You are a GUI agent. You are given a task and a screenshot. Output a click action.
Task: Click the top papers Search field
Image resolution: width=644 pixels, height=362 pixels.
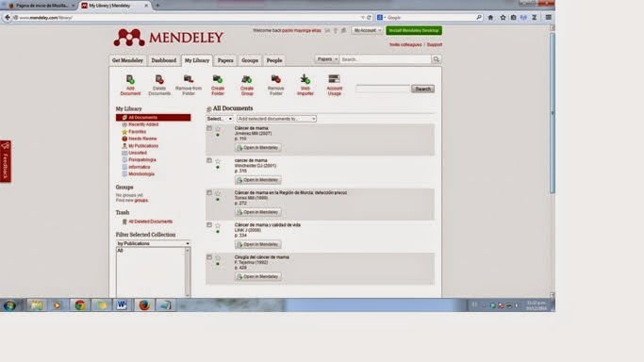386,59
